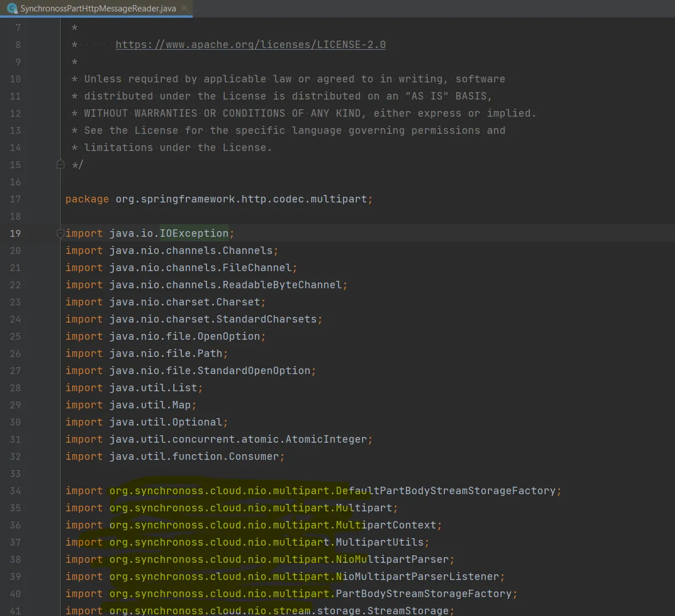This screenshot has width=675, height=616.
Task: Click List in the java.util.List import
Action: [x=185, y=388]
